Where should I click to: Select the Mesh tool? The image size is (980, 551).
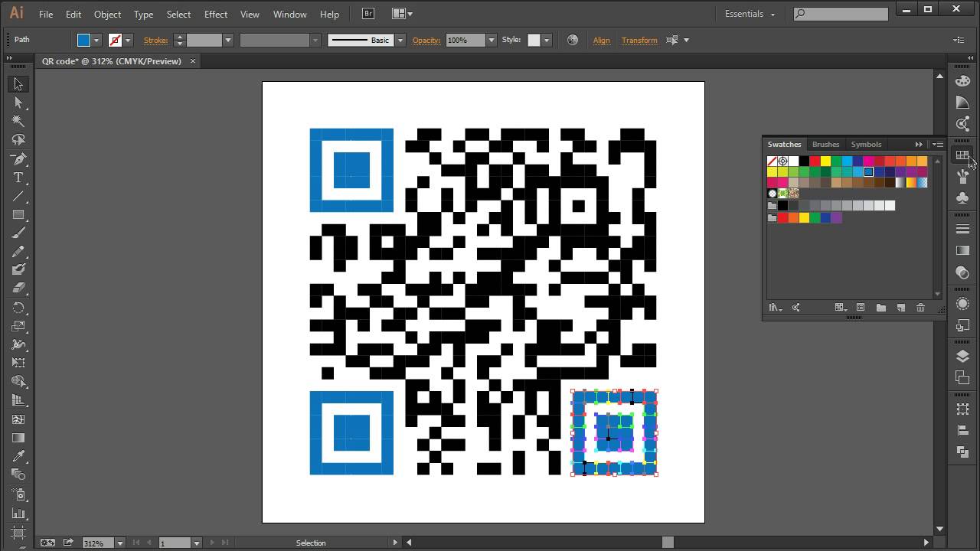click(x=18, y=419)
